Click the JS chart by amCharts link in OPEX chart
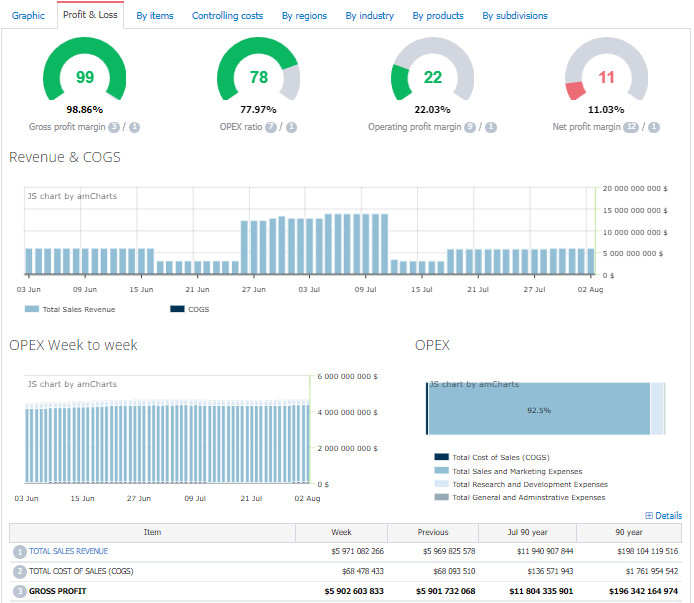 [x=474, y=384]
